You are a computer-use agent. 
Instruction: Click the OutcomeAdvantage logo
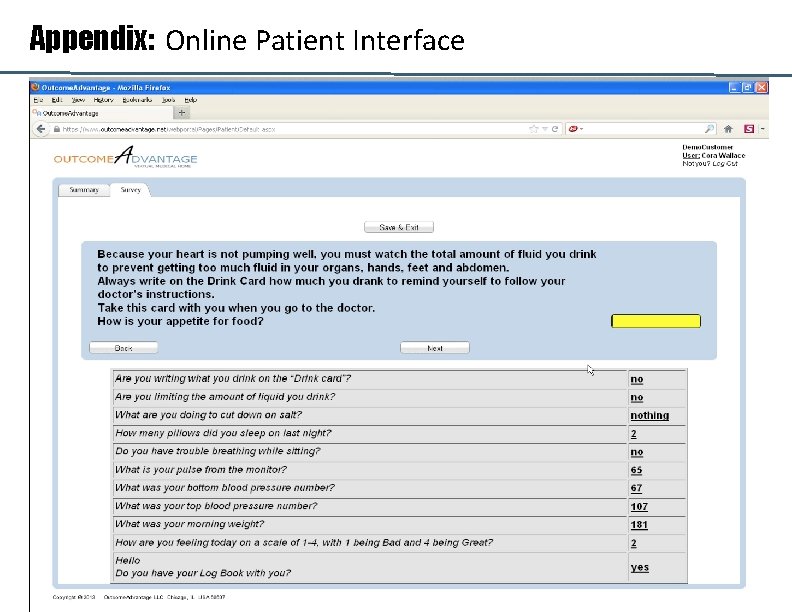(125, 158)
